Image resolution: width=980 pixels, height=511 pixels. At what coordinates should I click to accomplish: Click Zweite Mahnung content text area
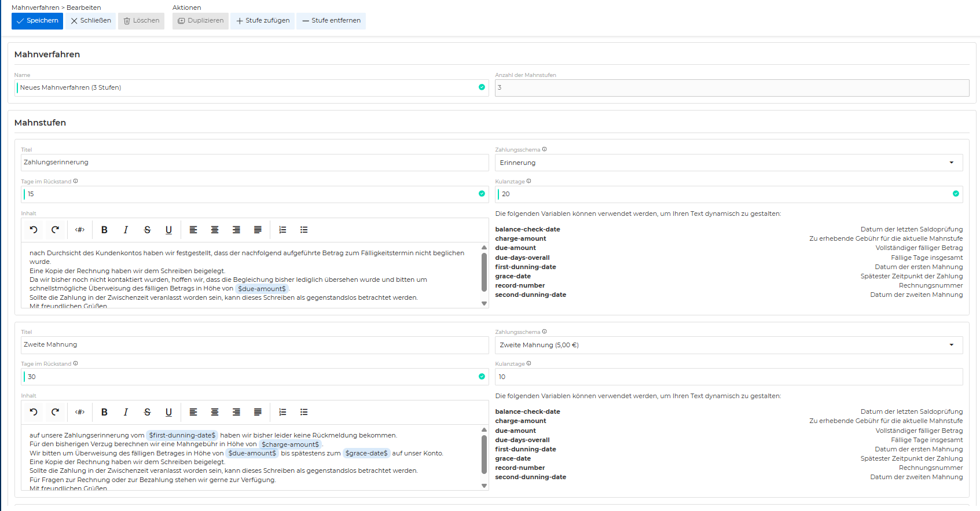tap(251, 458)
